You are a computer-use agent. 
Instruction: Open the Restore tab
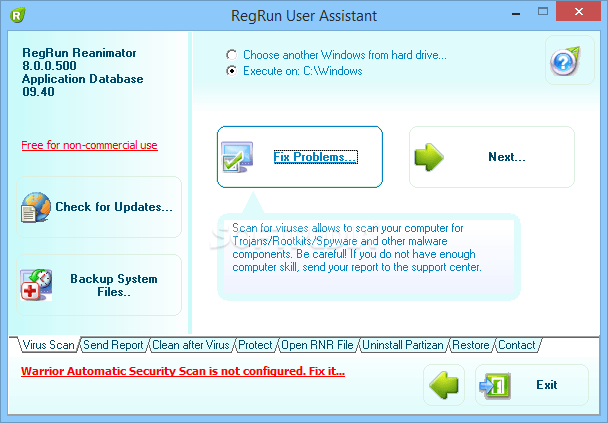[470, 345]
